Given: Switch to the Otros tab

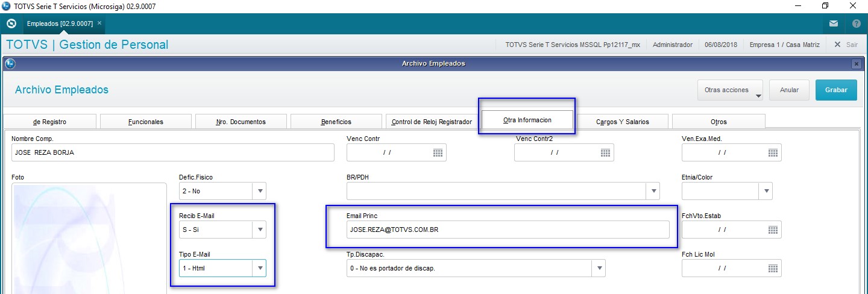Looking at the screenshot, I should click(x=719, y=121).
